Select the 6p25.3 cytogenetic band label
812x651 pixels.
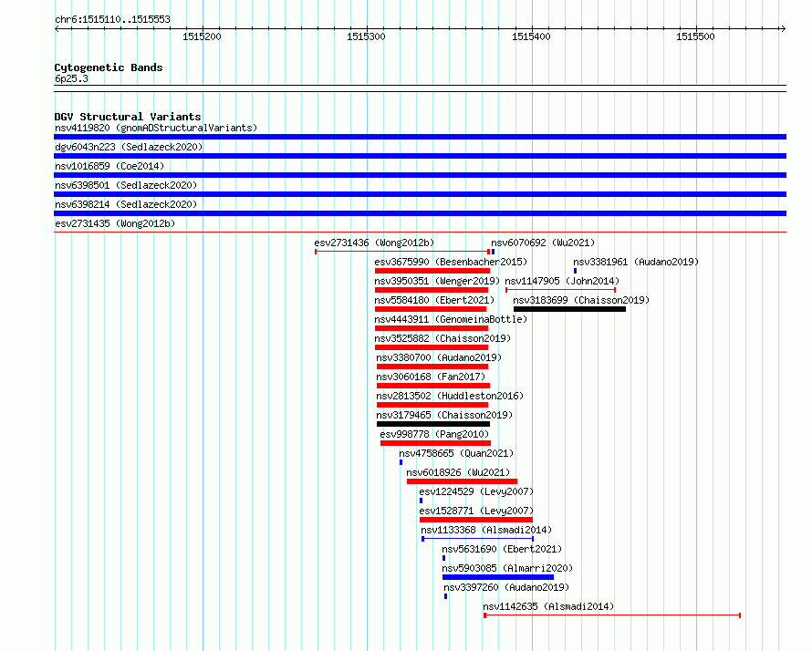click(71, 78)
